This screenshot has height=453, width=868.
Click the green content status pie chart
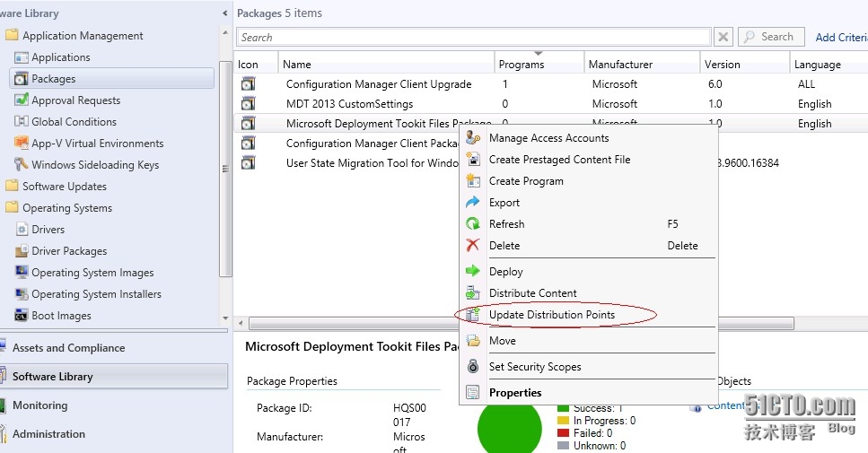tap(509, 427)
